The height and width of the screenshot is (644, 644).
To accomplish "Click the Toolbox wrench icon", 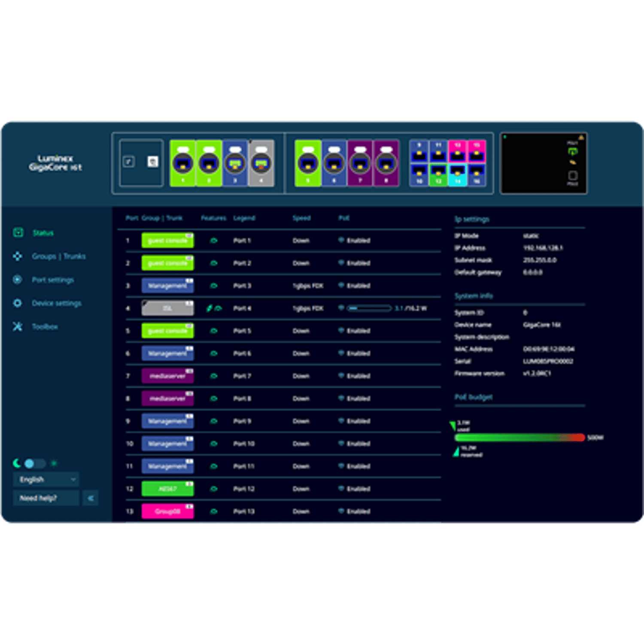I will (x=18, y=327).
